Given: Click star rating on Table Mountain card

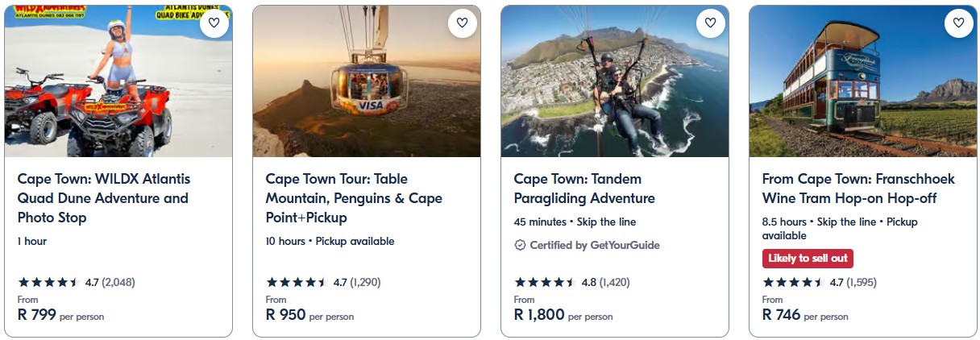Looking at the screenshot, I should coord(297,282).
